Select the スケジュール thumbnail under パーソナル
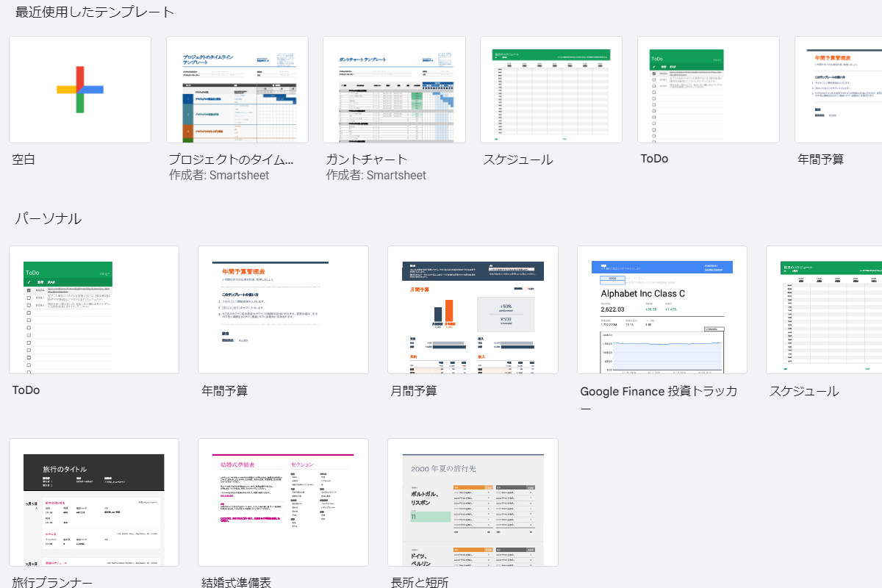Image resolution: width=882 pixels, height=588 pixels. 824,309
